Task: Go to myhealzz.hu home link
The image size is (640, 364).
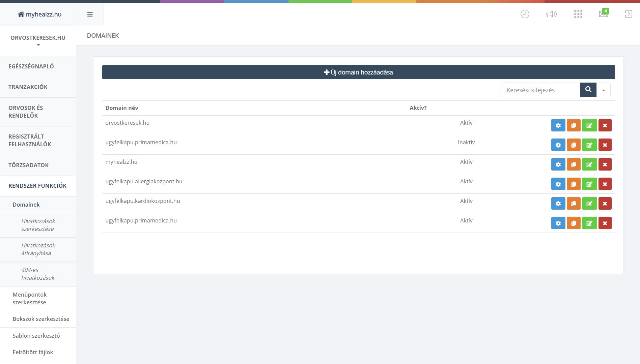Action: pos(39,14)
